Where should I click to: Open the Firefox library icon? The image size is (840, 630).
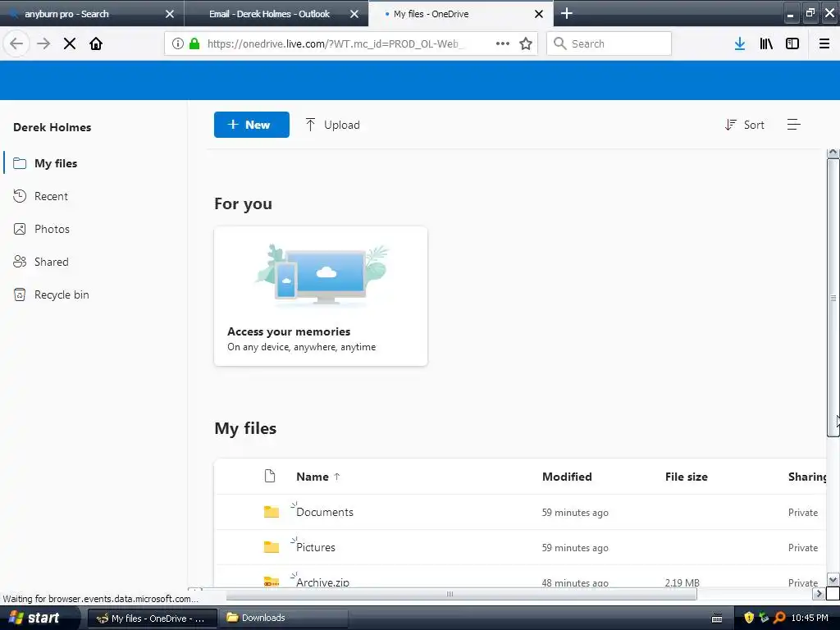tap(766, 44)
